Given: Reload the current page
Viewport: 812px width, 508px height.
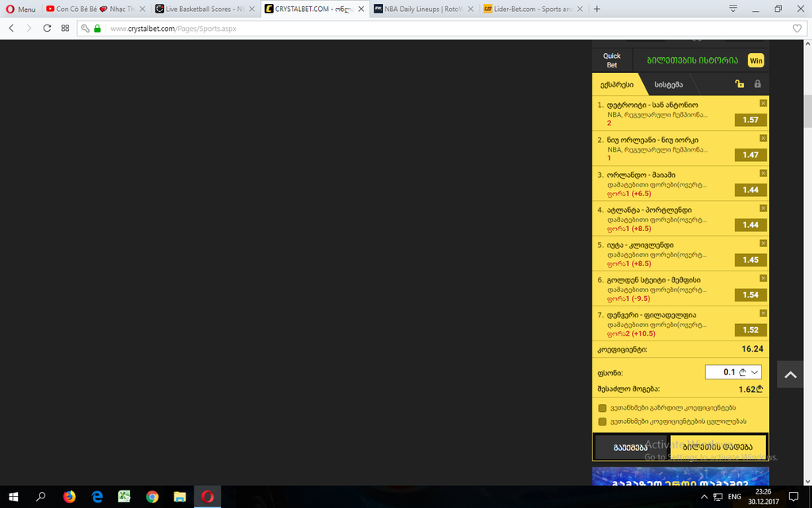Looking at the screenshot, I should (47, 28).
